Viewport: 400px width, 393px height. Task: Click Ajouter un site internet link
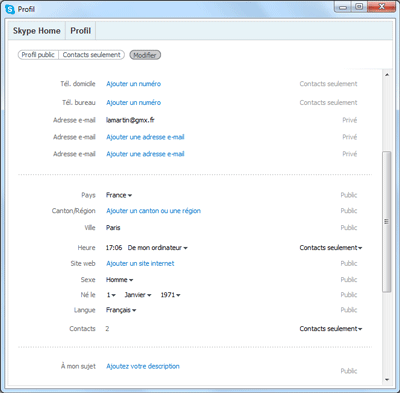click(140, 263)
